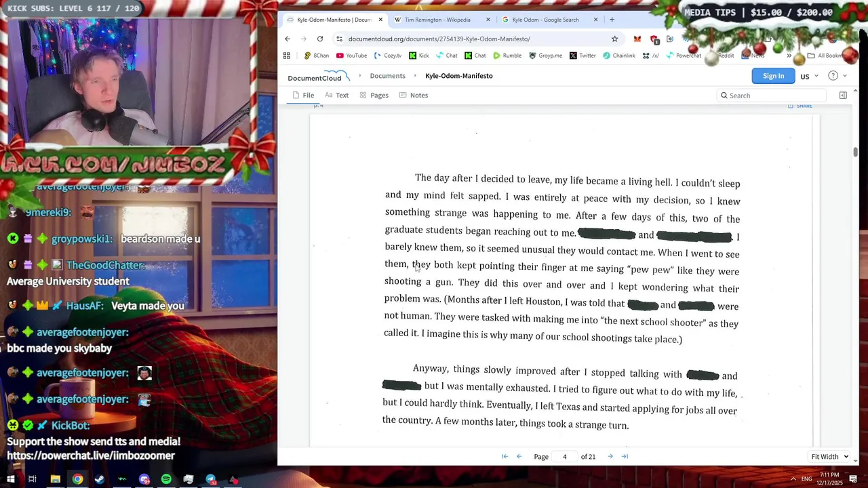Reload the DocumentCloud page

(x=320, y=39)
